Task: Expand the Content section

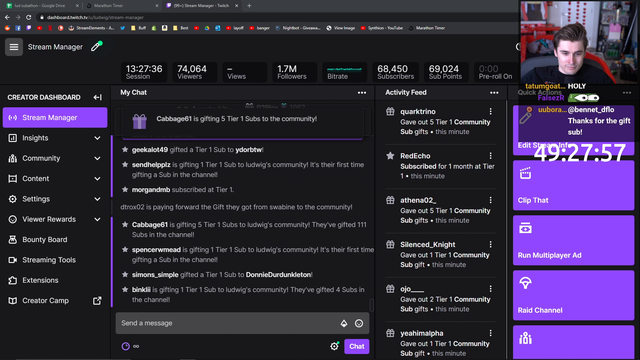Action: point(97,179)
